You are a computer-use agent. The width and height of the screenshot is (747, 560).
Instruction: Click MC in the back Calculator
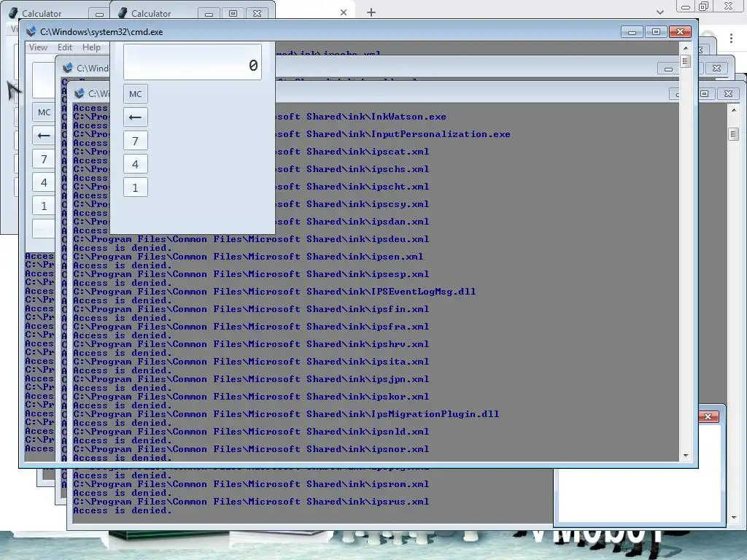coord(44,112)
